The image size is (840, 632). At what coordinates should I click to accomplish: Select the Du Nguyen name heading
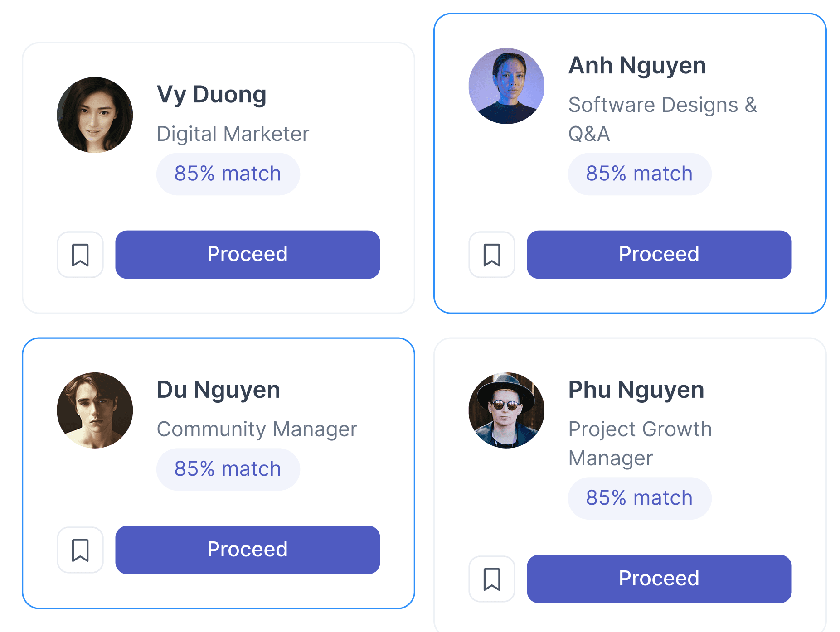pyautogui.click(x=218, y=390)
